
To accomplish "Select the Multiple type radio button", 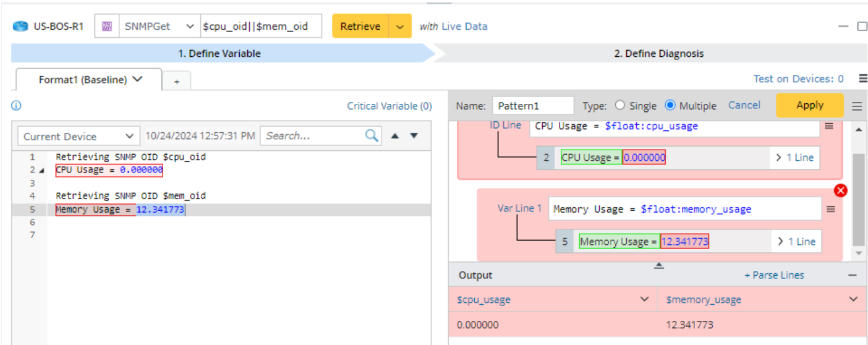I will pyautogui.click(x=670, y=106).
